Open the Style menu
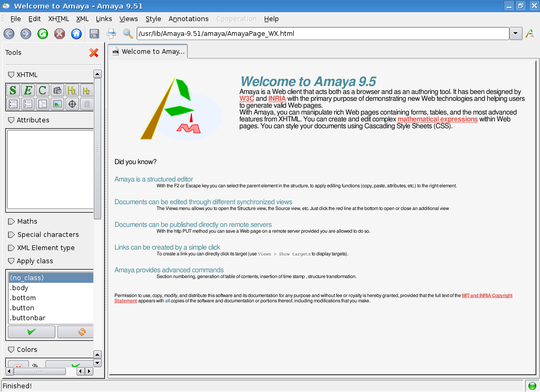 pos(153,19)
